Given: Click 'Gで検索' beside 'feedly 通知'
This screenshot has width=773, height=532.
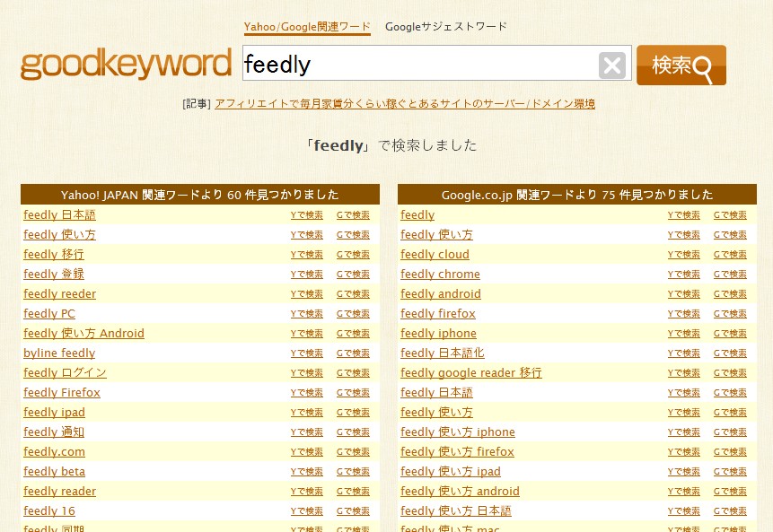Looking at the screenshot, I should [x=353, y=432].
